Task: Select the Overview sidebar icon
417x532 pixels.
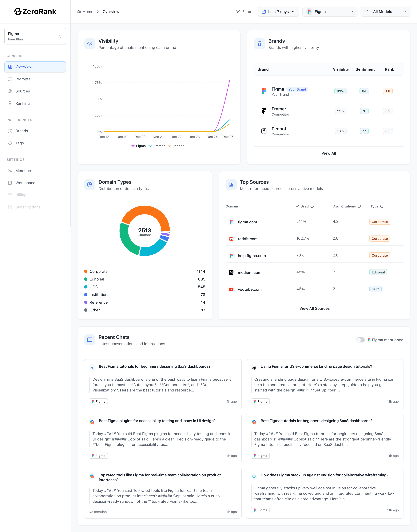Action: click(10, 67)
